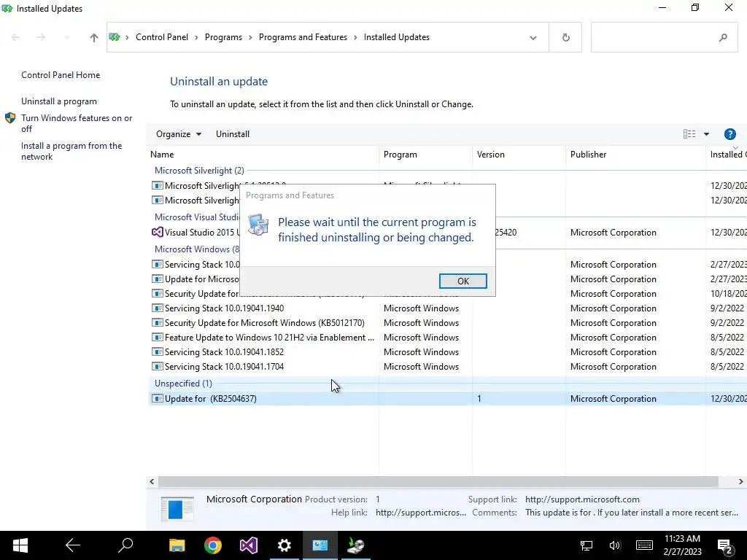Click the taskbar back arrow button
The height and width of the screenshot is (560, 747).
coord(73,545)
